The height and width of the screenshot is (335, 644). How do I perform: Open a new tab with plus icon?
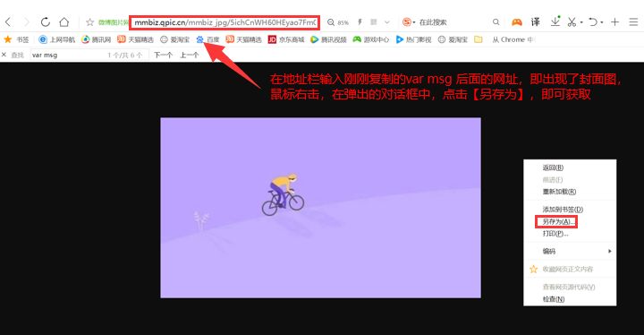[x=614, y=21]
